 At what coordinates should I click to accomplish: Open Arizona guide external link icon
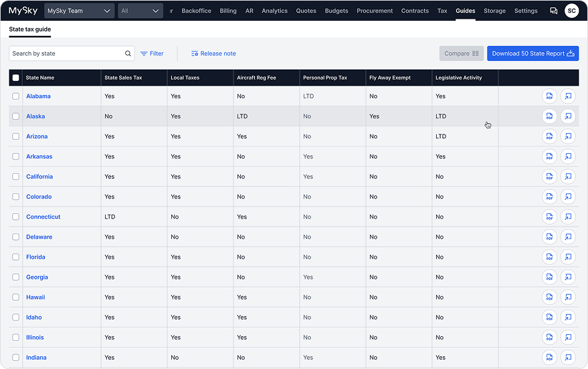point(568,136)
